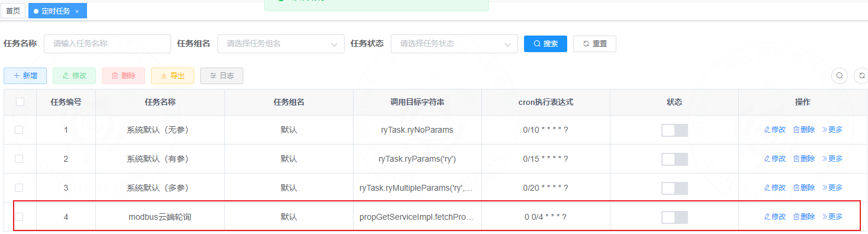
Task: Click the 任务名称 input field
Action: [x=107, y=44]
